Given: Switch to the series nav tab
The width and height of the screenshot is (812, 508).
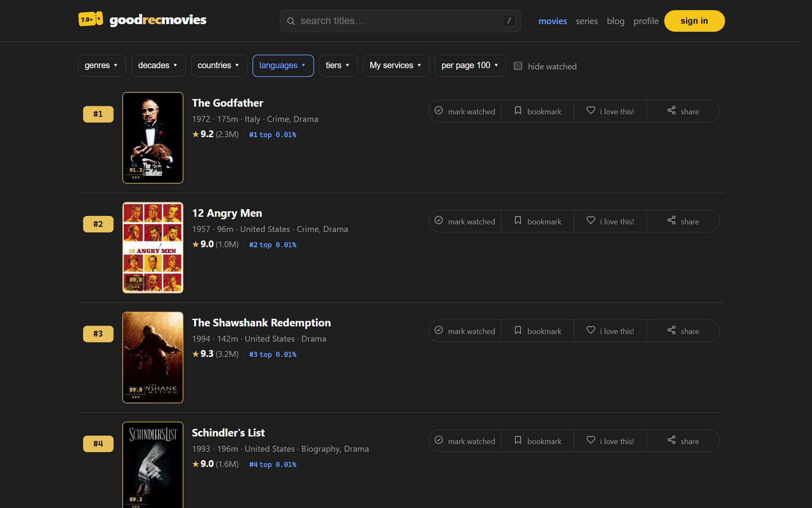Looking at the screenshot, I should tap(587, 21).
